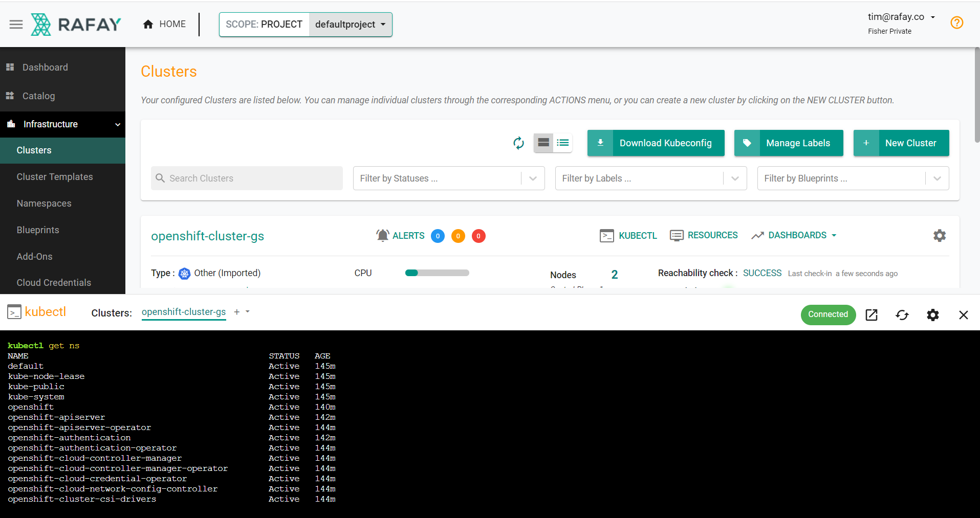Click the Catalog sidebar icon
Screen dimensions: 980x518
coord(10,96)
